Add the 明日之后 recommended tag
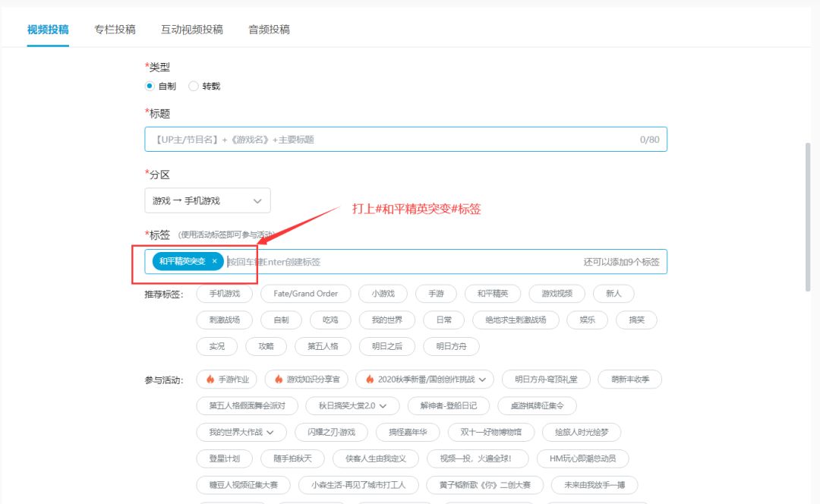Image resolution: width=820 pixels, height=504 pixels. [x=387, y=346]
